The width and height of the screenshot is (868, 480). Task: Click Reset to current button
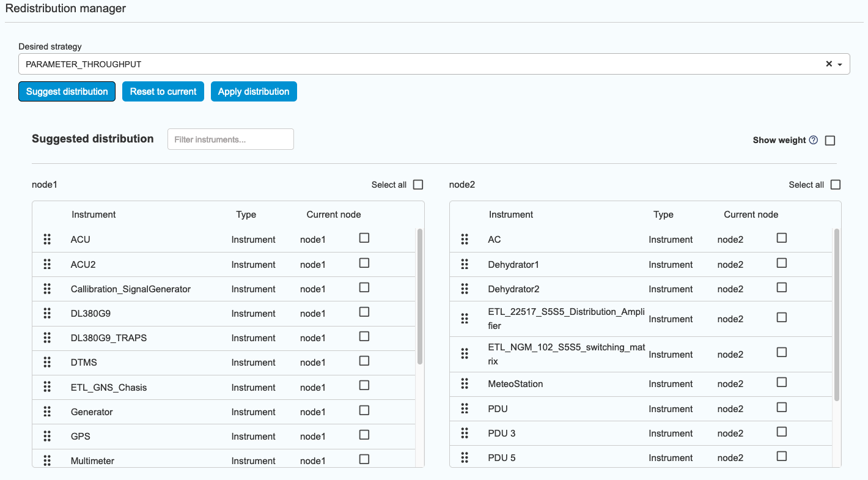tap(163, 92)
